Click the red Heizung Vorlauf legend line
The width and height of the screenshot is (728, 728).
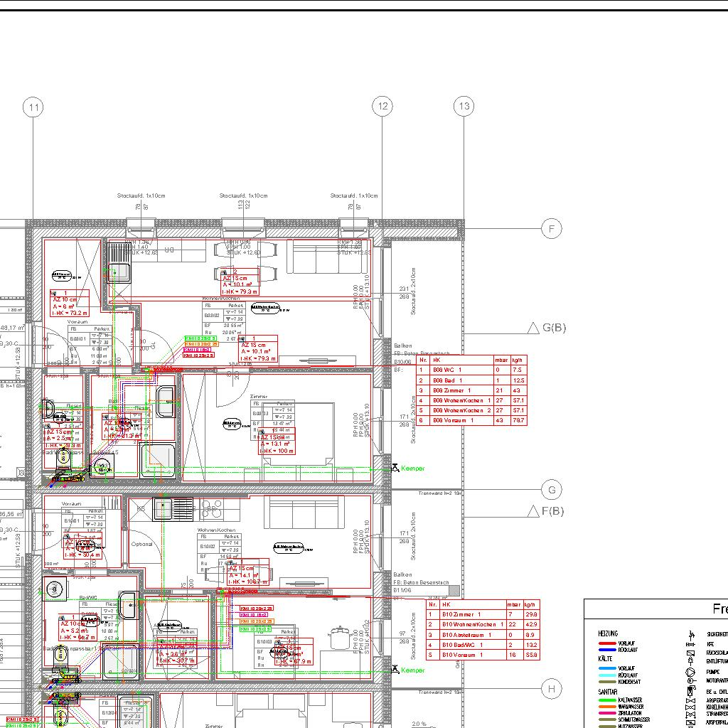tap(607, 643)
